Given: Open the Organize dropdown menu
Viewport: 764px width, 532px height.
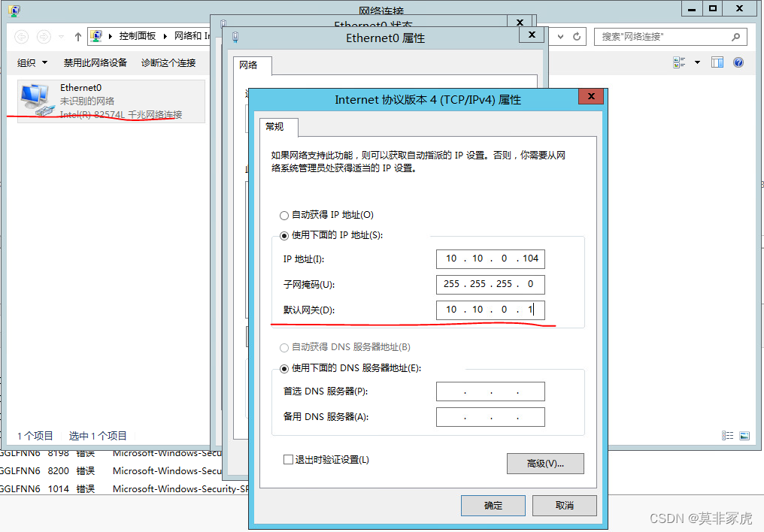Looking at the screenshot, I should pos(32,62).
